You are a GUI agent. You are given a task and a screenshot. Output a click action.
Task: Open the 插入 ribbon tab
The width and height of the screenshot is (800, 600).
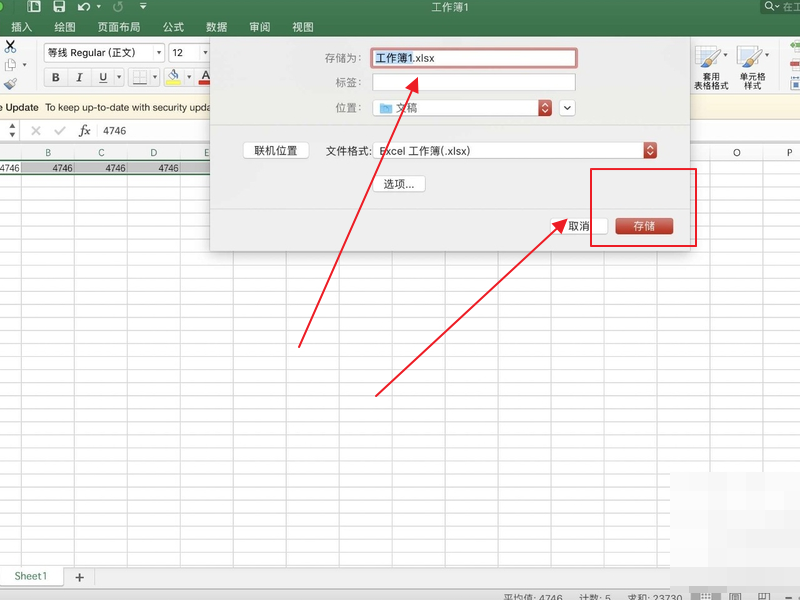[x=21, y=27]
